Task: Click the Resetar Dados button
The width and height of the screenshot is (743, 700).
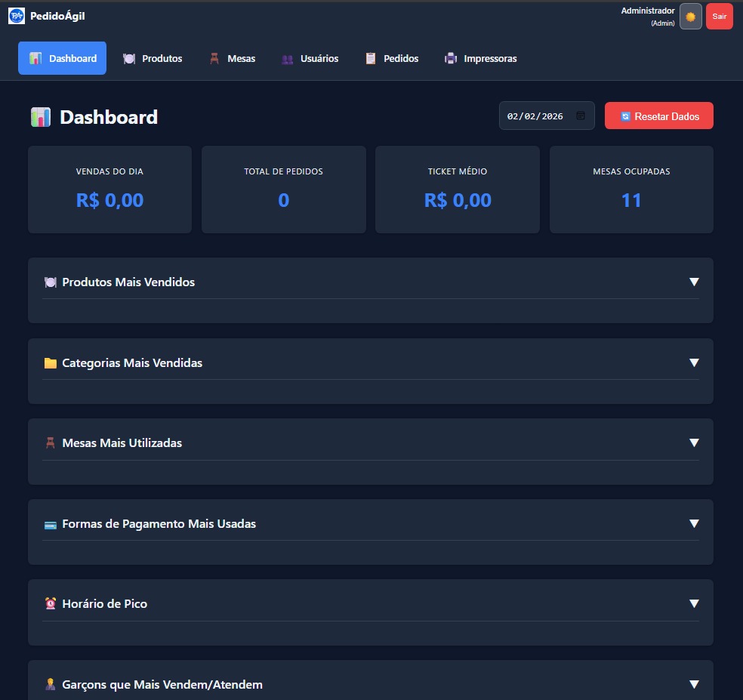Action: click(x=658, y=115)
